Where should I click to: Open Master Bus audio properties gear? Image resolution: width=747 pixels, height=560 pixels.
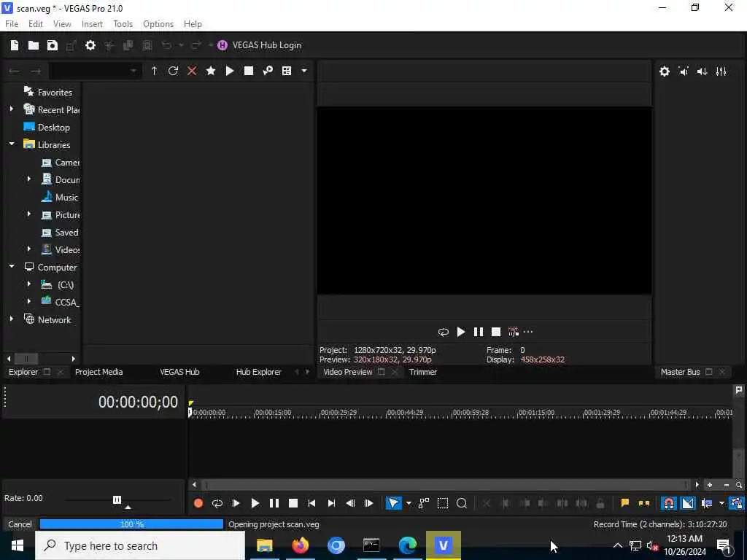pyautogui.click(x=665, y=71)
